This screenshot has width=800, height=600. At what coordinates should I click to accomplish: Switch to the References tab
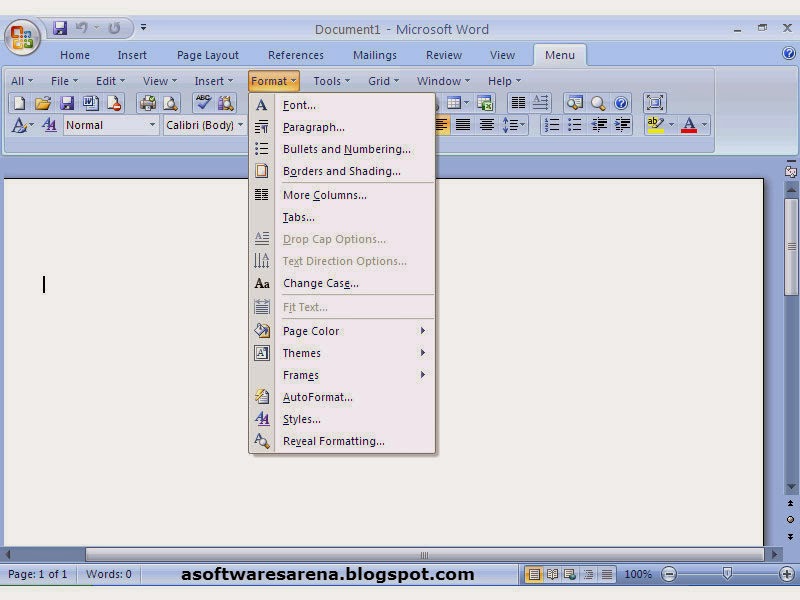295,55
